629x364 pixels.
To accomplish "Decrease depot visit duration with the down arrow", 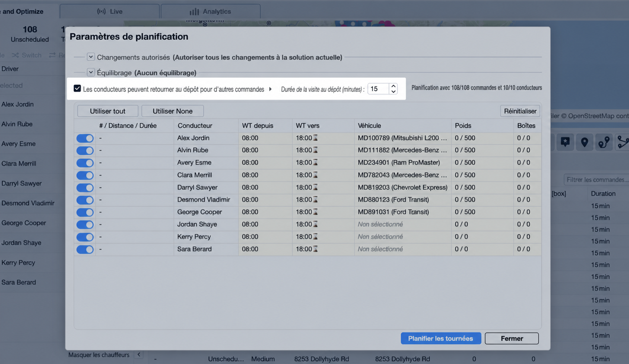I will click(393, 91).
